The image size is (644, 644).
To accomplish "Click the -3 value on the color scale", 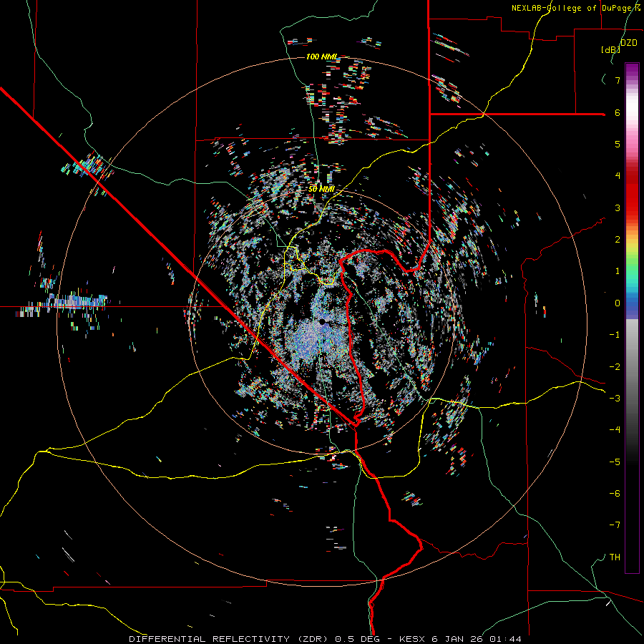I will point(615,399).
